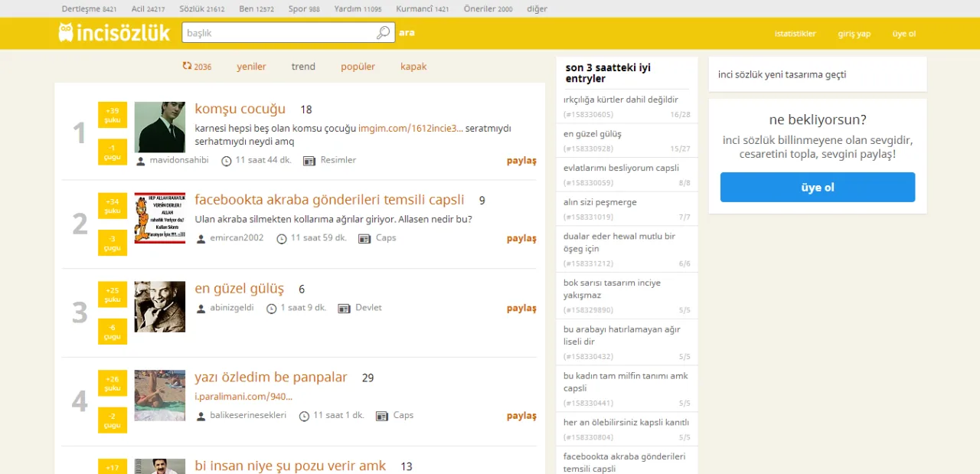Open the imgim.com image link
The height and width of the screenshot is (474, 980).
click(x=410, y=128)
